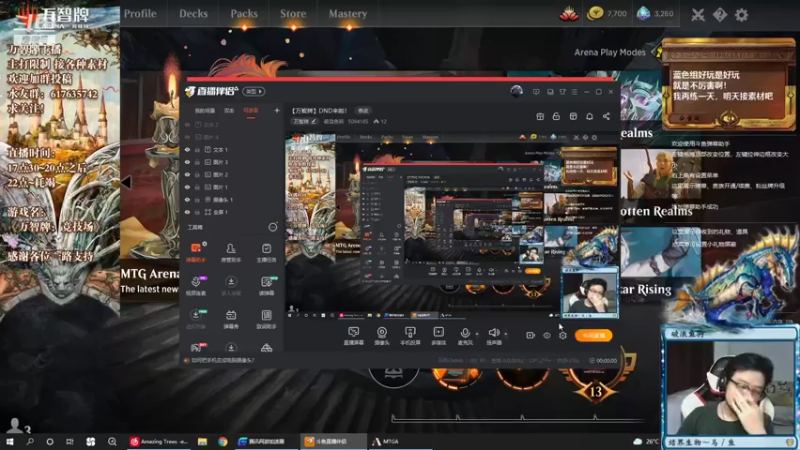This screenshot has width=800, height=450.
Task: Open the gift box icon in header
Action: pos(540,116)
